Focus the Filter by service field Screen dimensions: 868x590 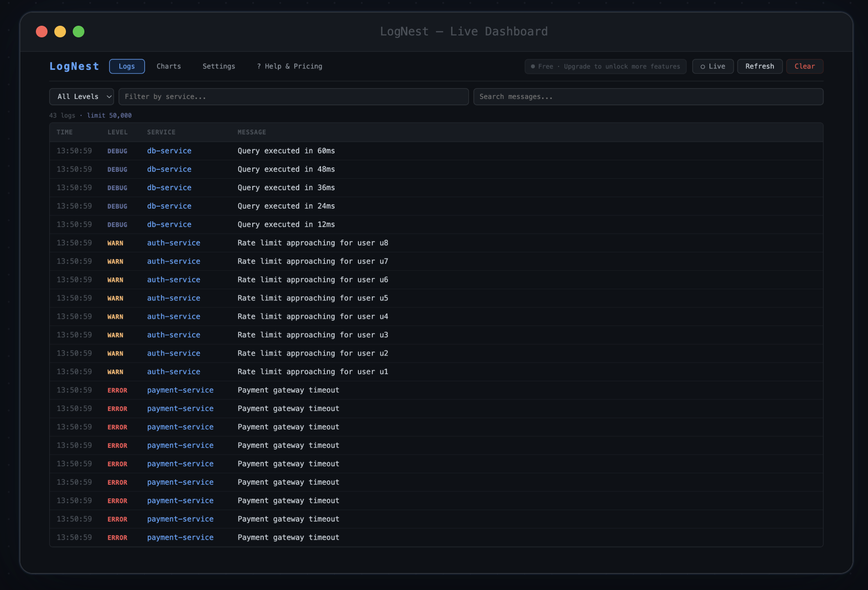click(x=293, y=97)
